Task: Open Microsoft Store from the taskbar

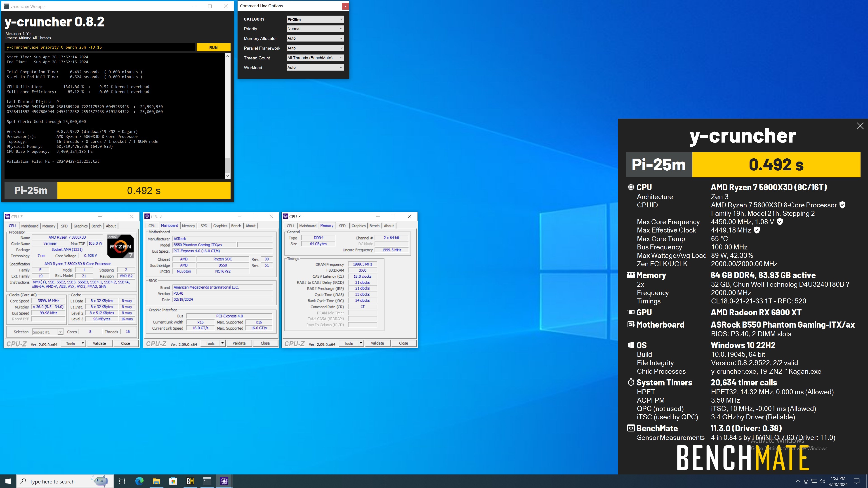Action: [x=173, y=481]
